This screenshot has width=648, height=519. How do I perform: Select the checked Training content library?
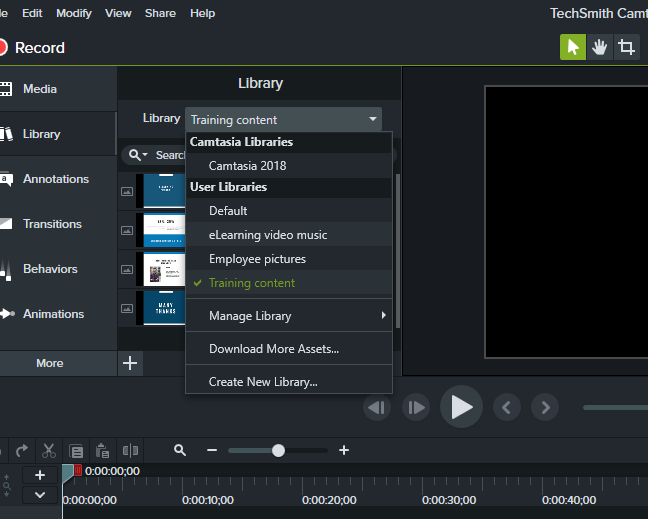click(289, 283)
